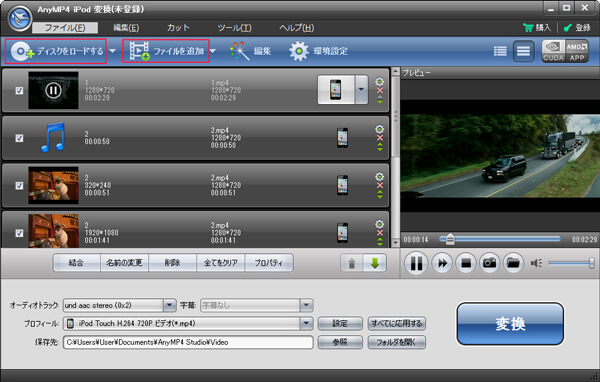Image resolution: width=600 pixels, height=382 pixels.
Task: Click the save destination path field
Action: (x=188, y=342)
